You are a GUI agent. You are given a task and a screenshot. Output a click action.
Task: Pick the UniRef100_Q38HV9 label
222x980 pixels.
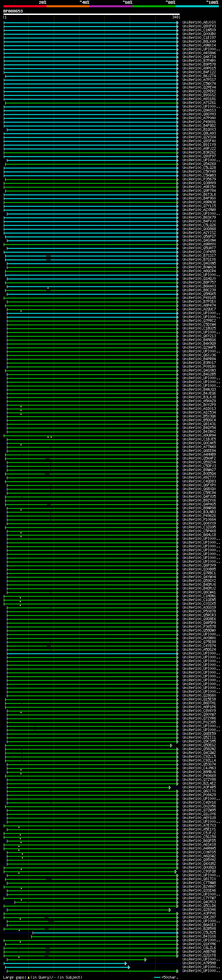click(x=199, y=183)
